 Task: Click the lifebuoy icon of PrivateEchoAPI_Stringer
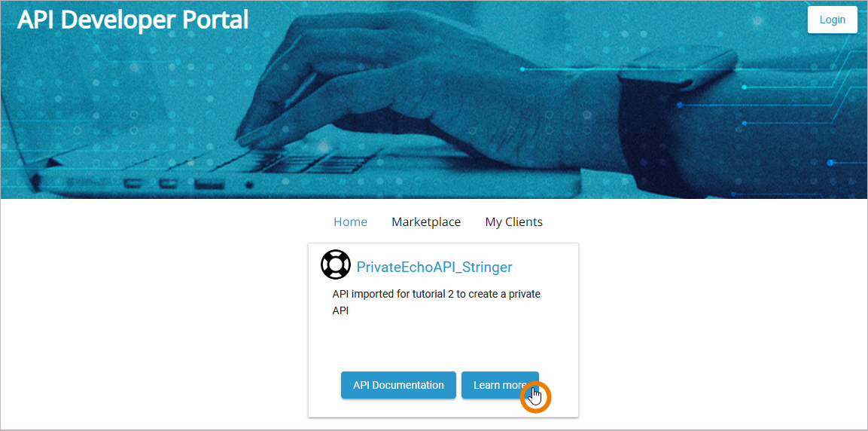(x=336, y=264)
